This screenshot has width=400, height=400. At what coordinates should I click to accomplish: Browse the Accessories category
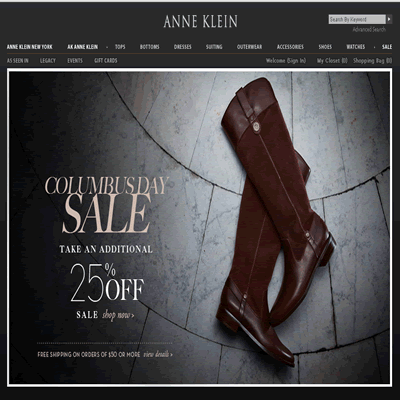[x=290, y=47]
